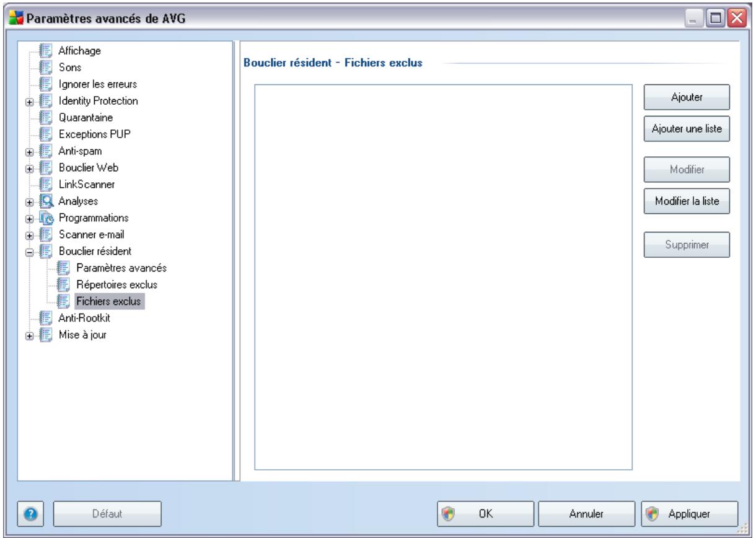Click Ajouter une liste
756x538 pixels.
(687, 128)
